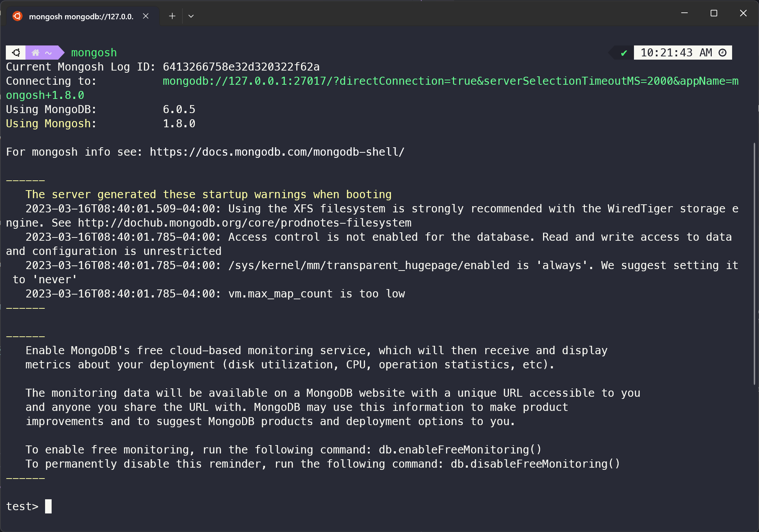Viewport: 759px width, 532px height.
Task: Close the terminal window
Action: [743, 13]
